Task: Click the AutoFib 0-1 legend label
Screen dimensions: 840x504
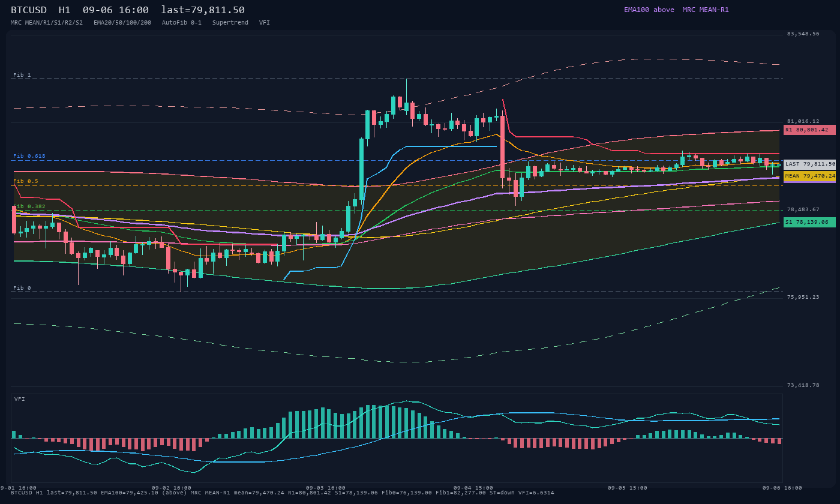Action: point(182,22)
